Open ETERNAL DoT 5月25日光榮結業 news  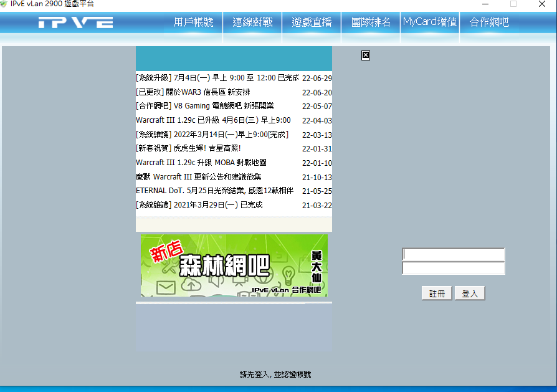214,191
